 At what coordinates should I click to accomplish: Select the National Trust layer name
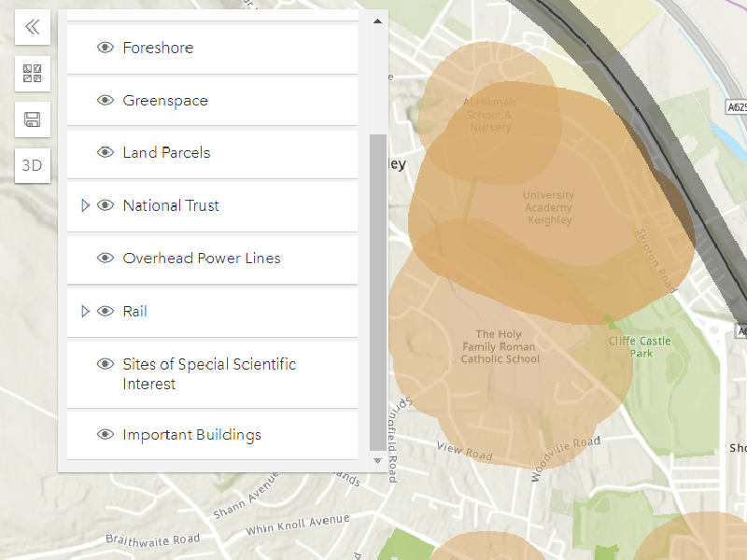171,205
